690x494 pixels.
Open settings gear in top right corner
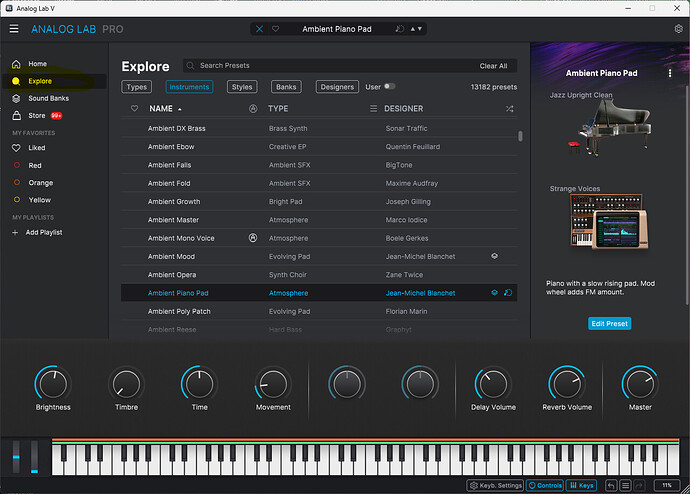677,29
